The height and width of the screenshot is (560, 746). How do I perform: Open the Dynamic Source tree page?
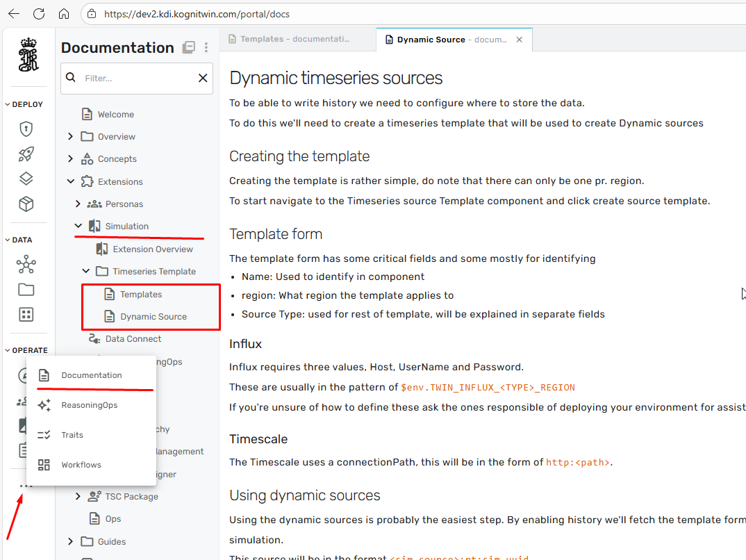(x=153, y=317)
